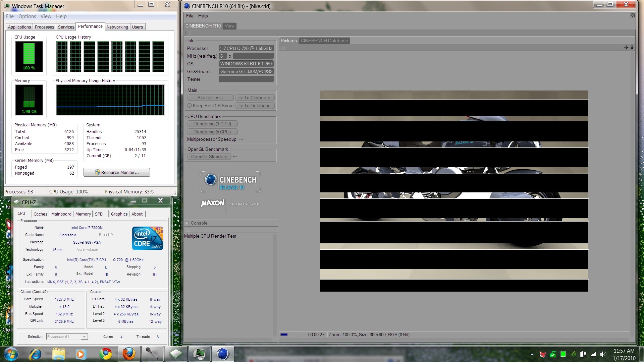
Task: Click the grip handle below the Console checkbox
Action: (x=187, y=230)
